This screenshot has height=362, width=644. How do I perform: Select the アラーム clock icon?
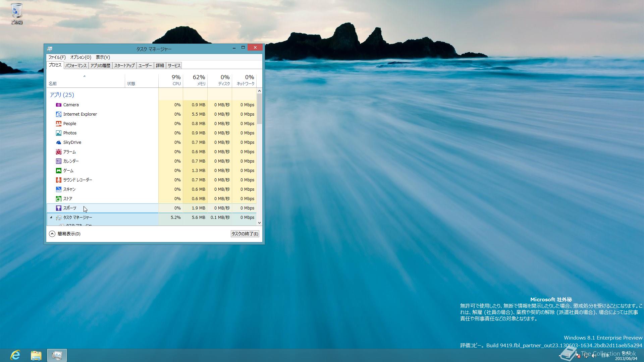tap(59, 152)
